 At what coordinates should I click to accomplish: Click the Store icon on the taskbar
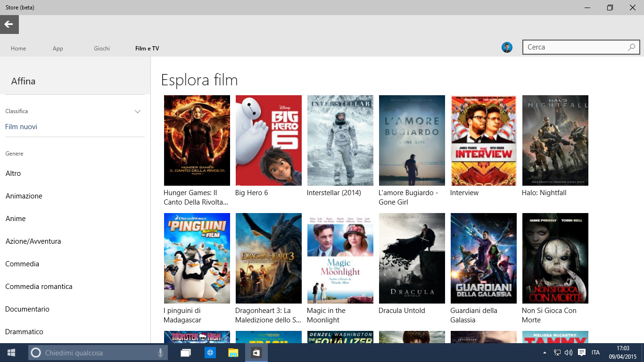(x=256, y=353)
